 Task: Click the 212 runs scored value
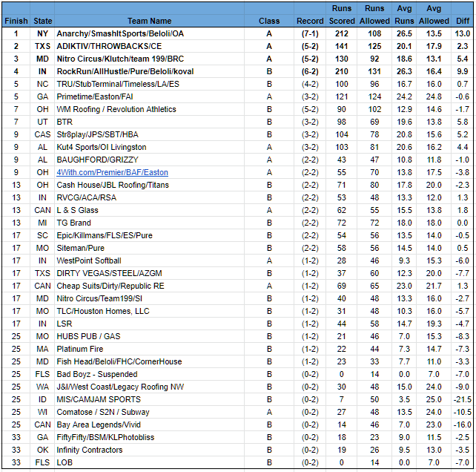click(342, 33)
